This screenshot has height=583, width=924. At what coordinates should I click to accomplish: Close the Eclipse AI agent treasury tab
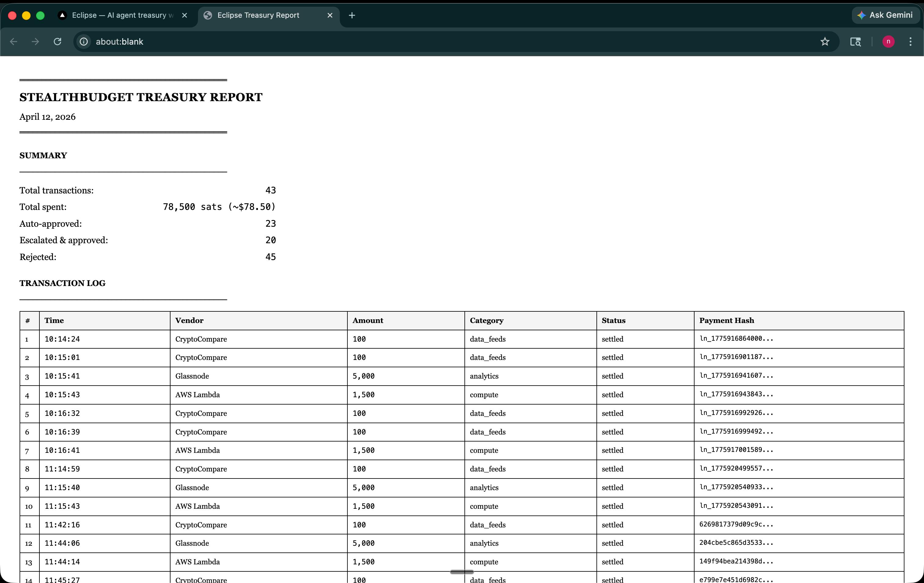[185, 15]
